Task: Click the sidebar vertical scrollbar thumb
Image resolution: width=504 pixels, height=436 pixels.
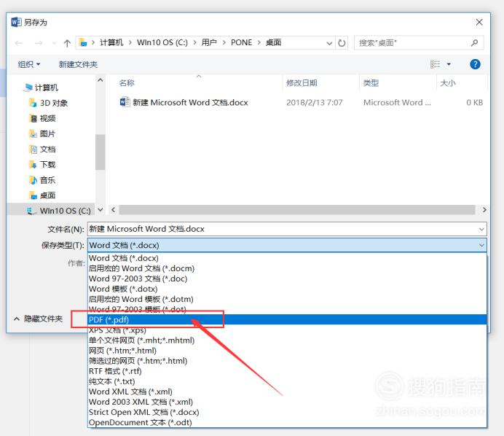Action: point(100,152)
